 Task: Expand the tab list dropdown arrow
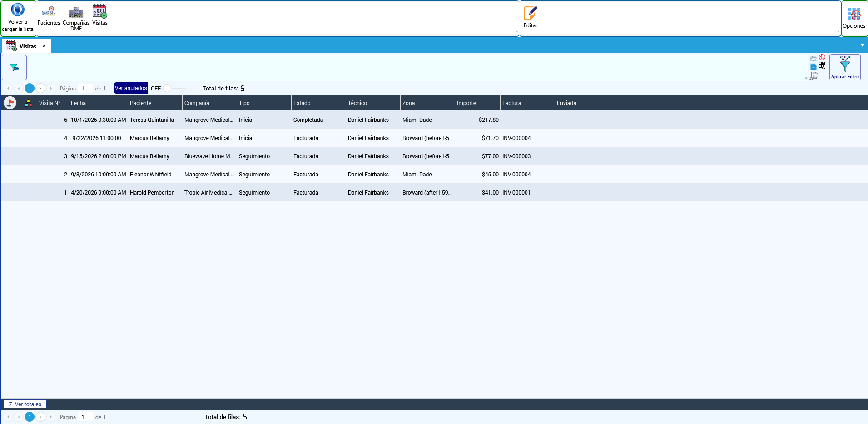pos(863,45)
